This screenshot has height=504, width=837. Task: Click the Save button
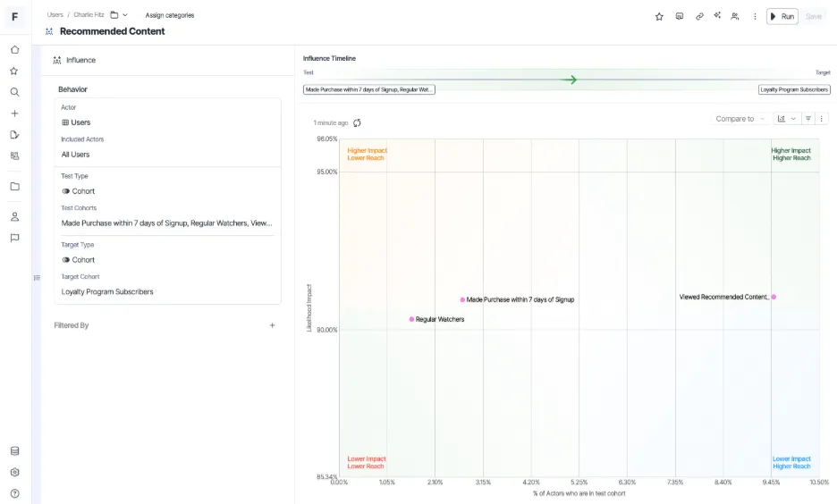pyautogui.click(x=814, y=17)
